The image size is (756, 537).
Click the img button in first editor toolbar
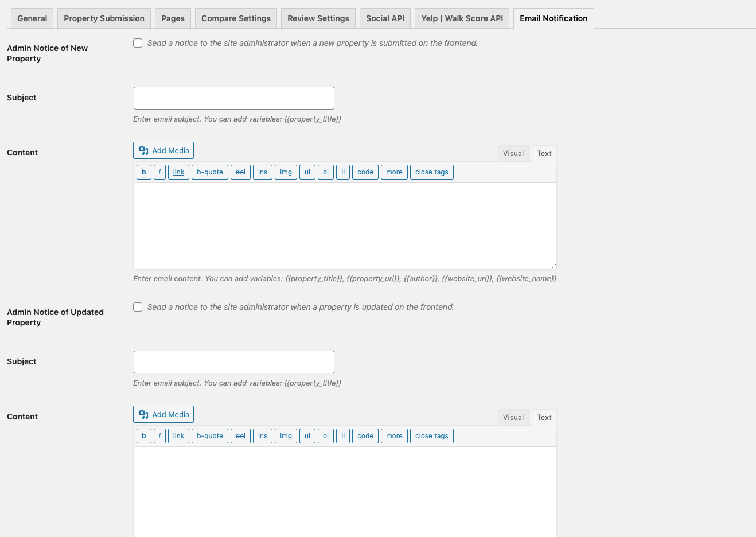[286, 172]
